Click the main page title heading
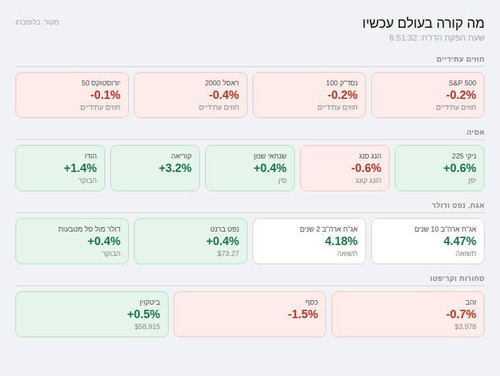 point(423,23)
